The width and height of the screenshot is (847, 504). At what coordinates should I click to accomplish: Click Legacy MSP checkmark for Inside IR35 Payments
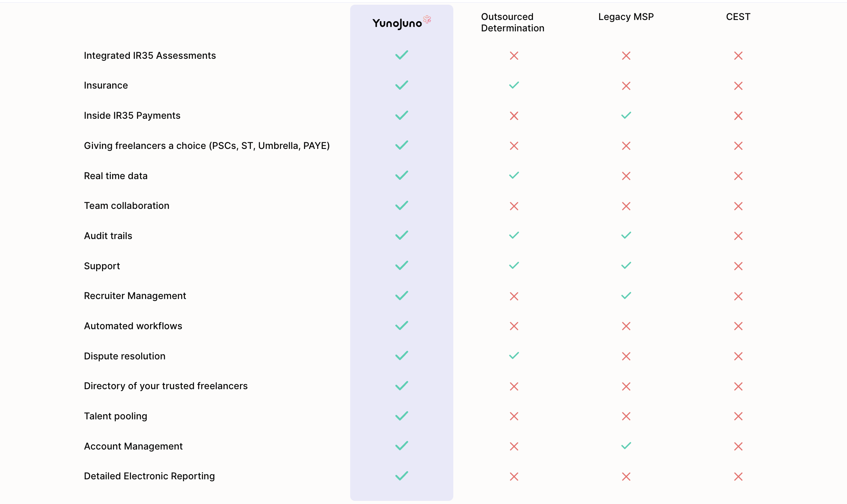click(626, 115)
